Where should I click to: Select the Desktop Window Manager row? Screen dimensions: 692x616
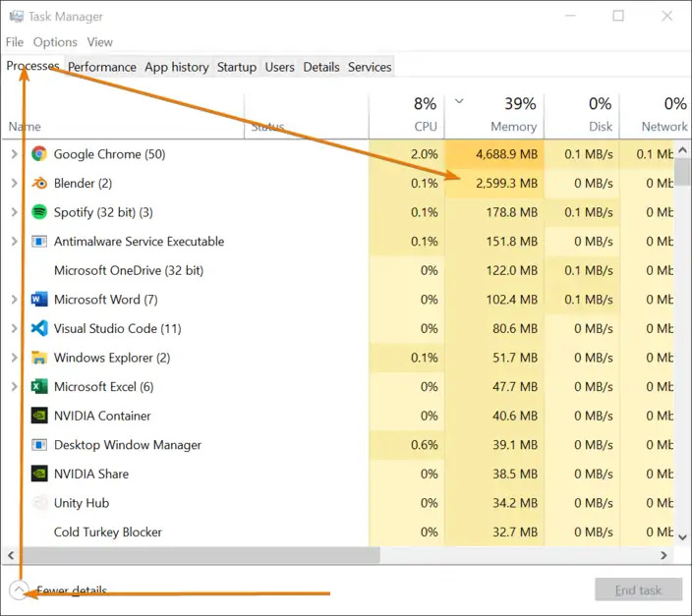(128, 445)
